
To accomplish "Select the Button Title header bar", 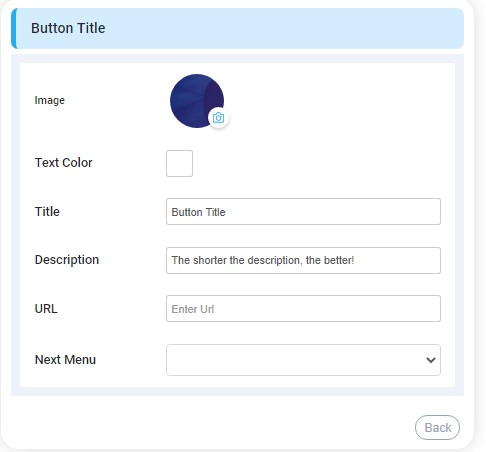I will [237, 28].
